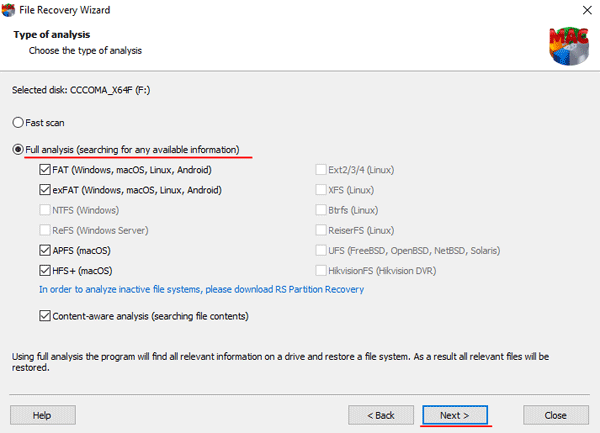This screenshot has width=600, height=433.
Task: Select Full analysis radio button
Action: coord(18,149)
